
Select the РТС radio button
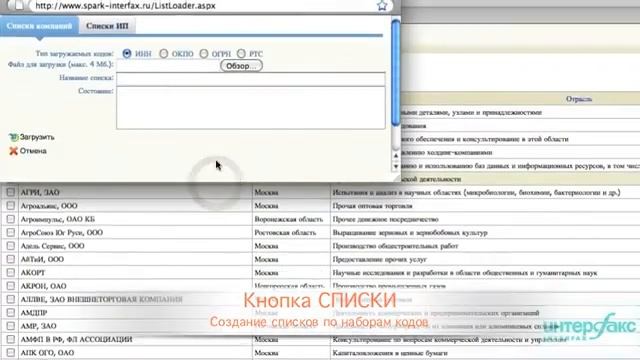pos(241,53)
